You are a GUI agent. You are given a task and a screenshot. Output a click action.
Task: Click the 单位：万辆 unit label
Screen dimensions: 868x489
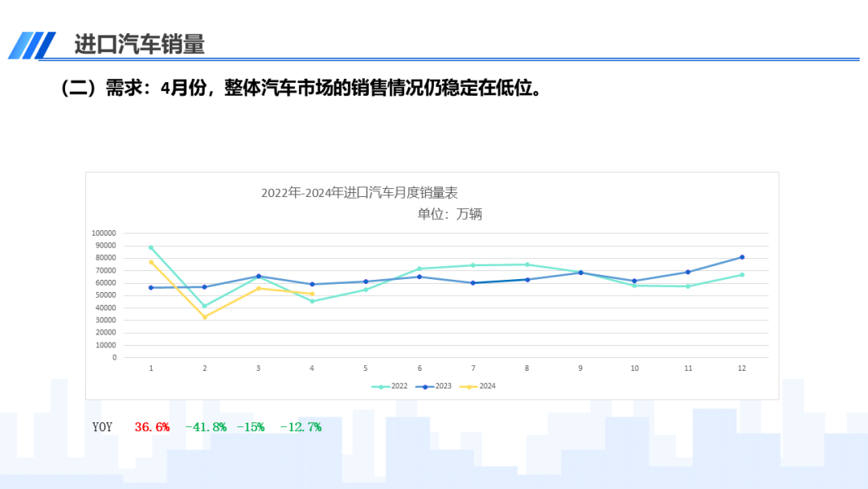pos(449,214)
